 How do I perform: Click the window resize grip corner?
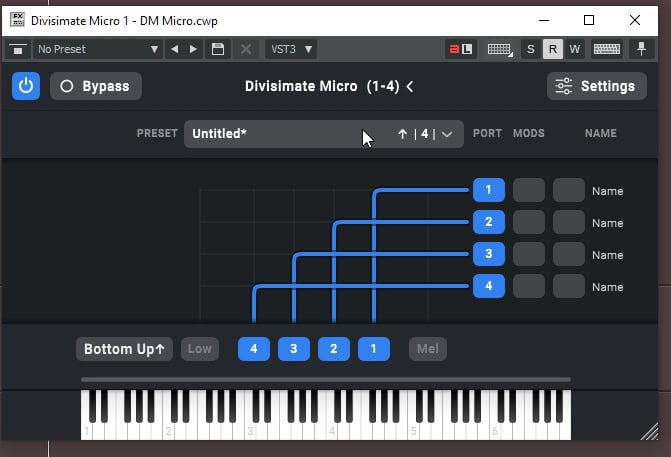[x=650, y=431]
